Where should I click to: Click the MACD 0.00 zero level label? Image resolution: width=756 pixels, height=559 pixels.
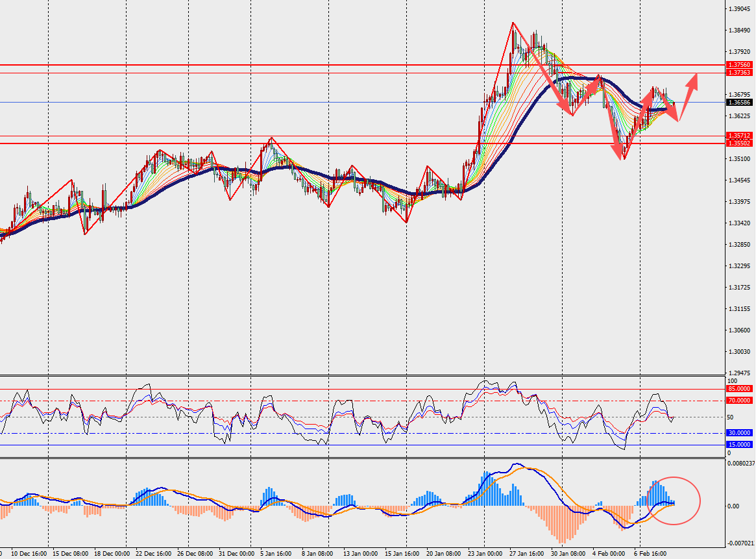tap(735, 506)
